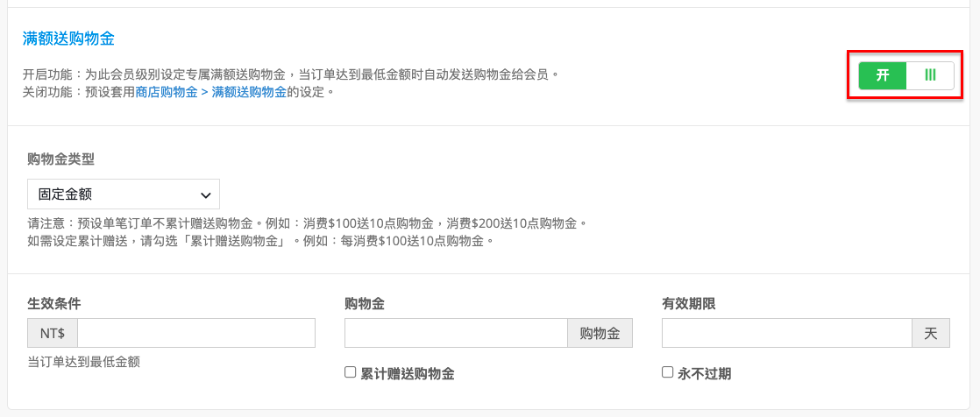Click the 生效条件 NT$ amount field
Viewport: 980px width, 417px height.
(196, 333)
